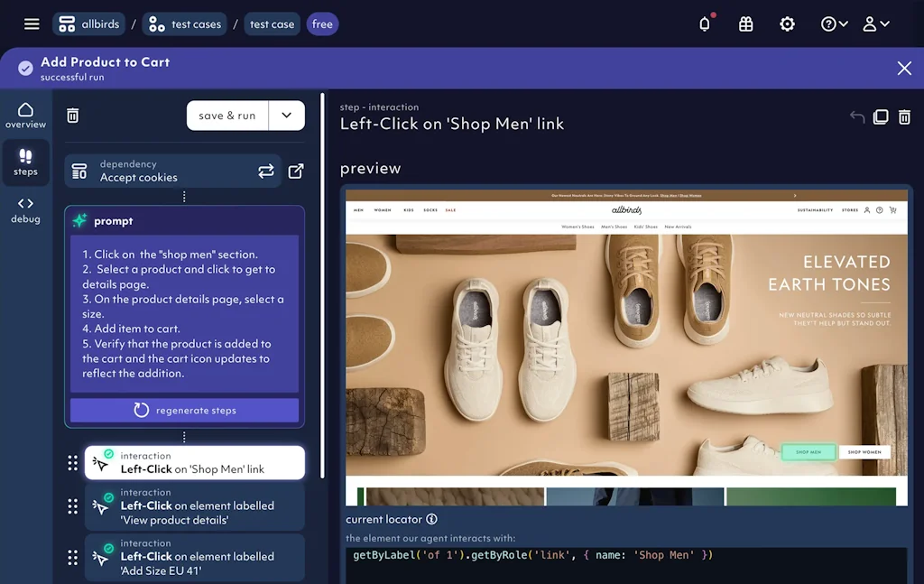Go to allbirds project breadcrumb
Viewport: 924px width, 584px height.
[88, 24]
